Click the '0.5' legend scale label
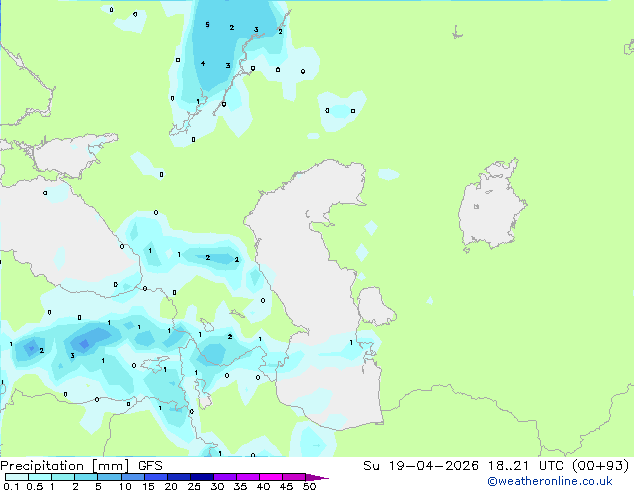Viewport: 634px width, 490px height. 34,486
